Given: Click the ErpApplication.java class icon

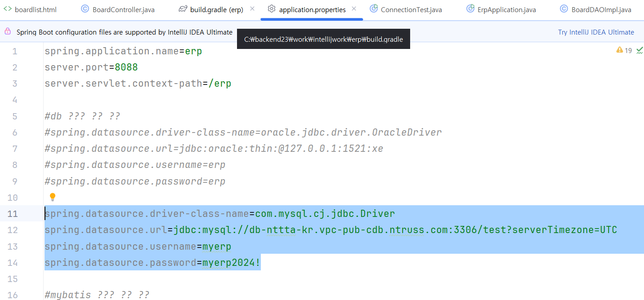Looking at the screenshot, I should [470, 9].
